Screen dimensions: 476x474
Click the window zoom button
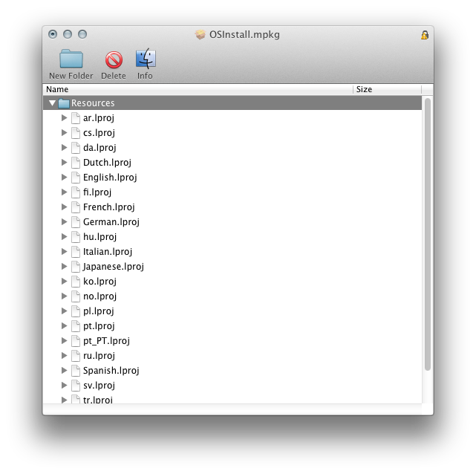(82, 34)
